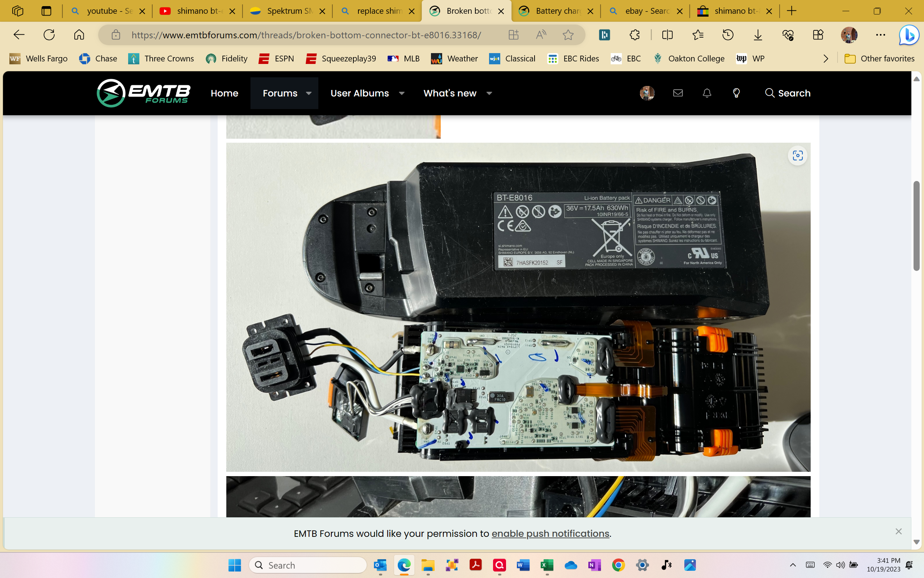Open Home in forum navigation
924x578 pixels.
tap(225, 93)
